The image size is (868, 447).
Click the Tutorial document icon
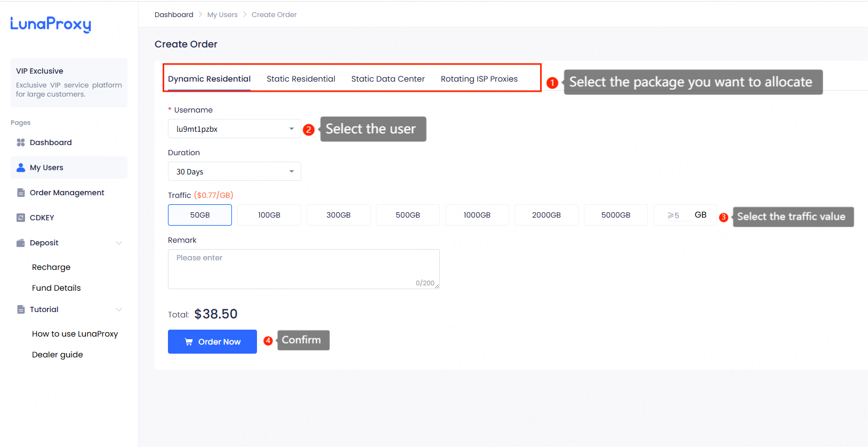tap(21, 309)
